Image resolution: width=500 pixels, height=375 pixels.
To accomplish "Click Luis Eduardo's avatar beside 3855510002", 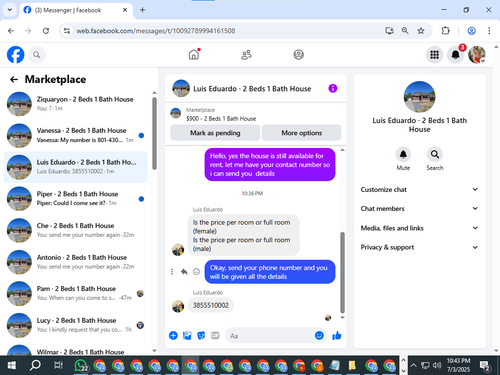I will (178, 306).
